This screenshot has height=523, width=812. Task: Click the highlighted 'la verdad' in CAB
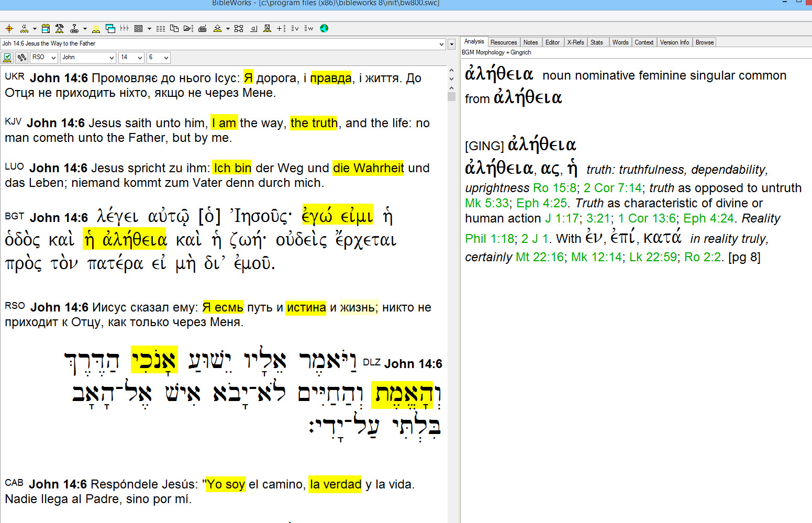coord(336,484)
